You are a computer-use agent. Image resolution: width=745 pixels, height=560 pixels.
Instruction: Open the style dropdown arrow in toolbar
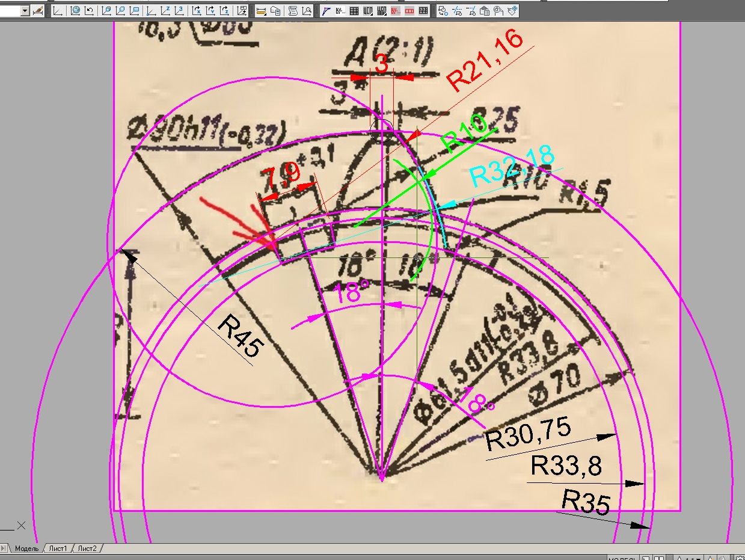(x=25, y=11)
